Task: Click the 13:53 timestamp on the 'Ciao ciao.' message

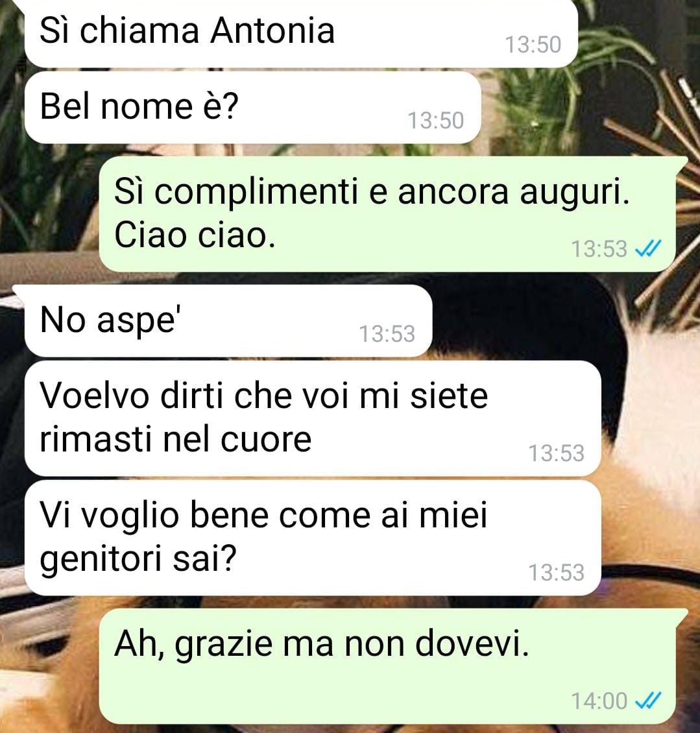Action: [x=599, y=248]
